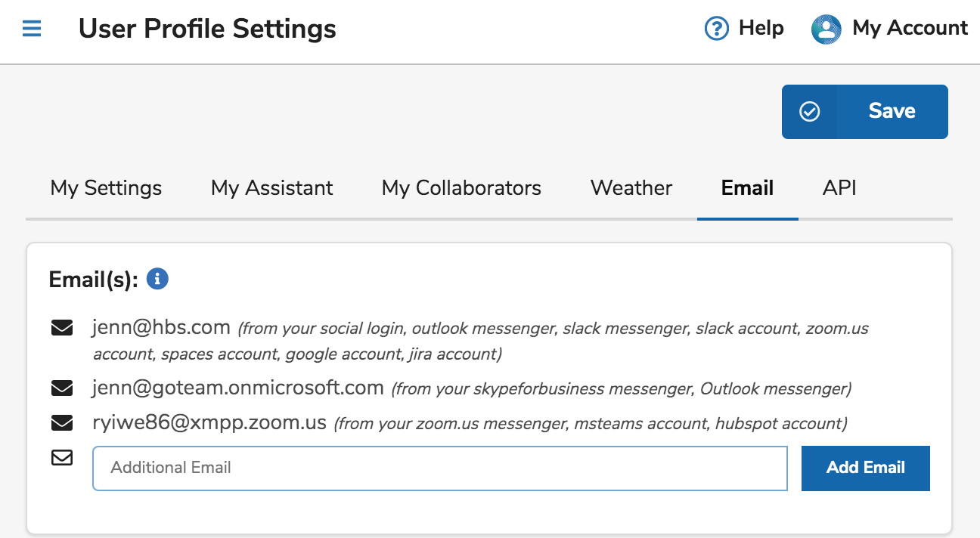Select the Weather tab

[x=631, y=188]
